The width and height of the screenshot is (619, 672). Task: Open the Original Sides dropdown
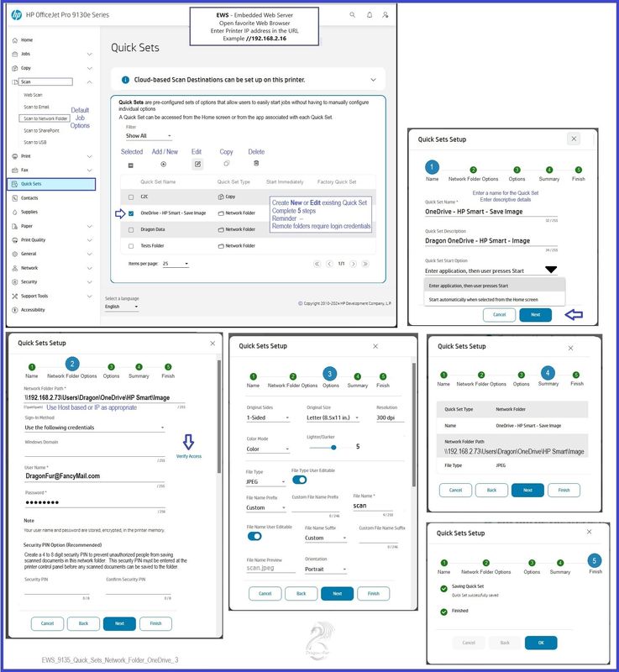[x=268, y=417]
